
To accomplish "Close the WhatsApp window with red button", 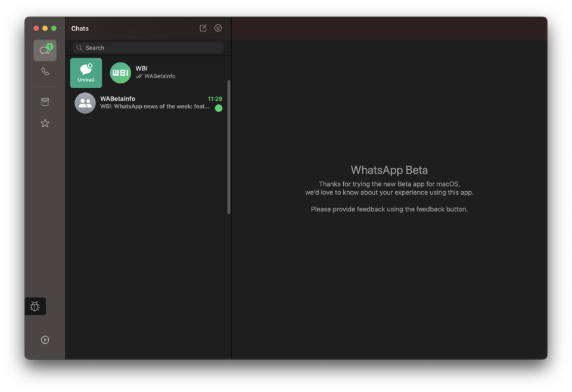I will coord(36,28).
